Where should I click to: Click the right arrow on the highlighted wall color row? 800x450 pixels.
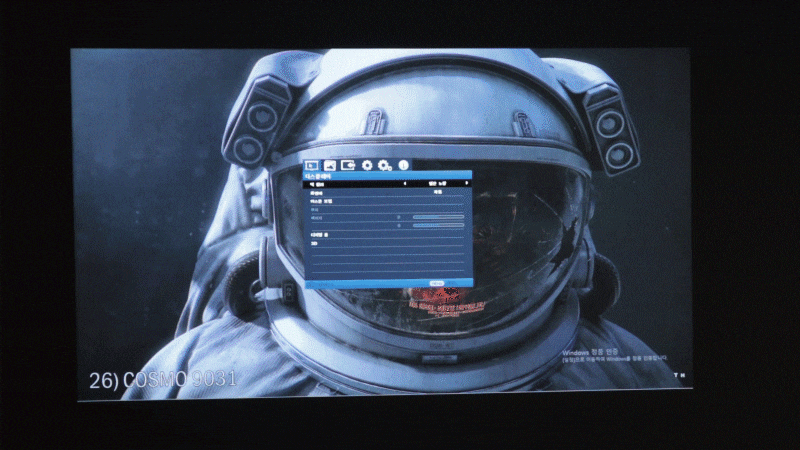(x=466, y=183)
